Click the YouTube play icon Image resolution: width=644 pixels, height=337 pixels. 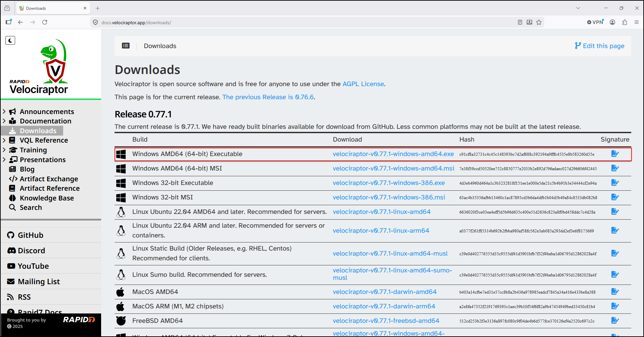click(11, 266)
